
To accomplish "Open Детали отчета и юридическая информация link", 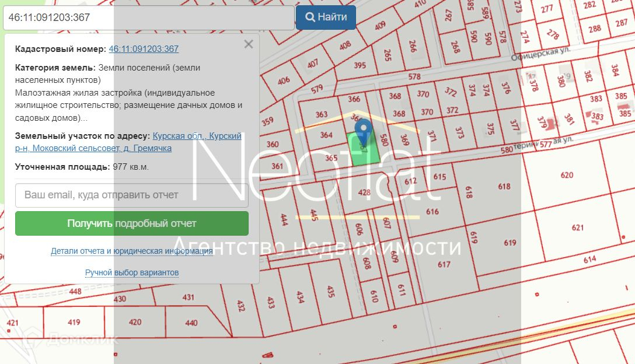I will point(132,251).
